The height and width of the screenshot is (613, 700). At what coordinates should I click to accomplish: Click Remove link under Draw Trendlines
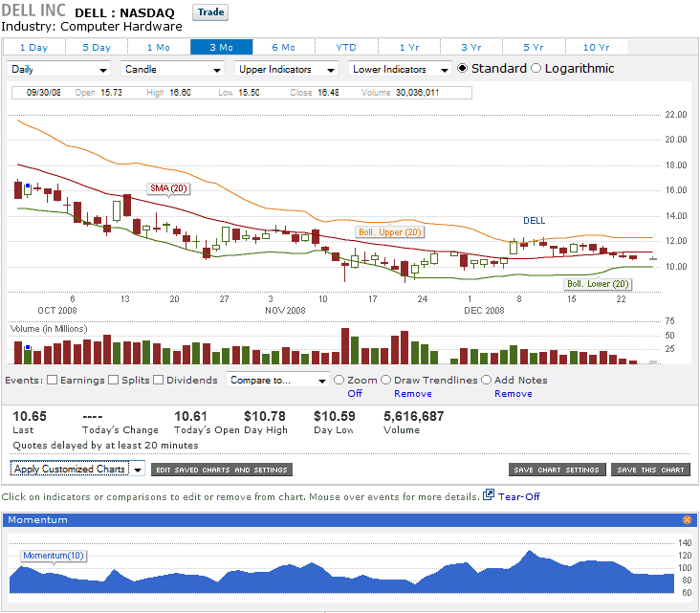click(412, 393)
